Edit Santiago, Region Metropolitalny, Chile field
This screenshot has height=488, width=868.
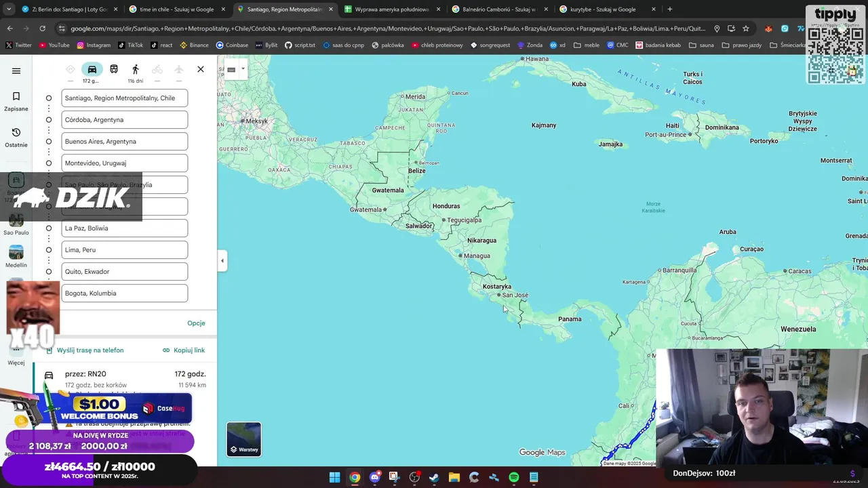coord(125,98)
